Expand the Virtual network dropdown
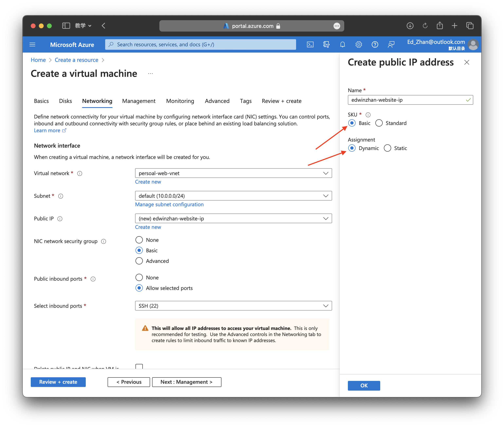 point(233,173)
